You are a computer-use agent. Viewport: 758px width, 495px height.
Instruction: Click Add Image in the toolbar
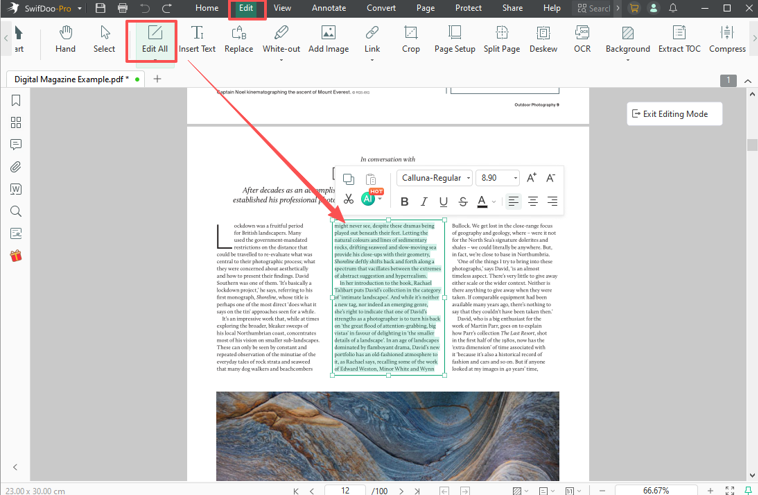328,40
